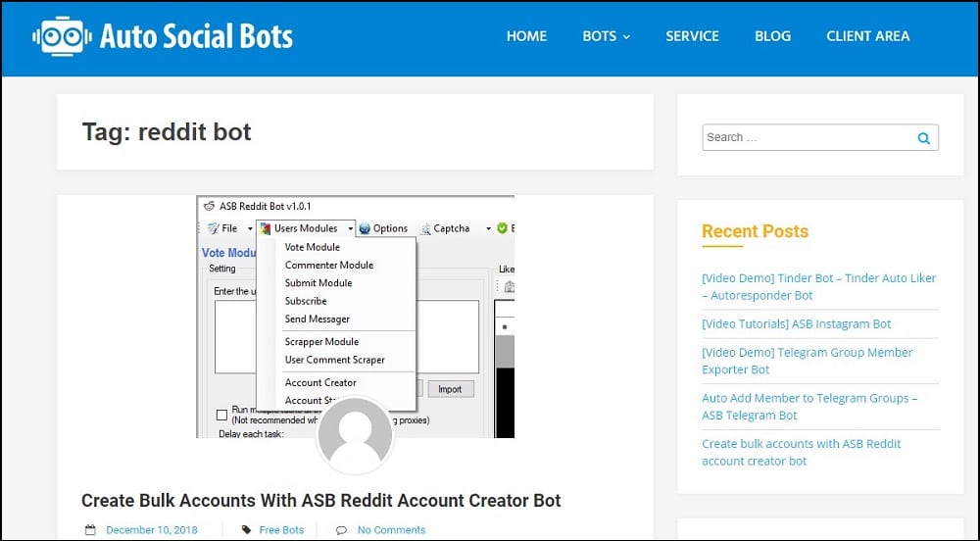Click the No Comments link
Image resolution: width=980 pixels, height=541 pixels.
pos(391,530)
